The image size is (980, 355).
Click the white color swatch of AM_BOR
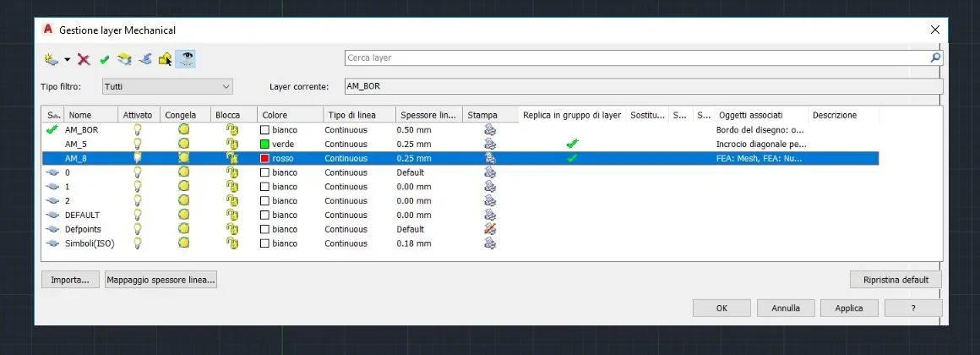point(265,130)
